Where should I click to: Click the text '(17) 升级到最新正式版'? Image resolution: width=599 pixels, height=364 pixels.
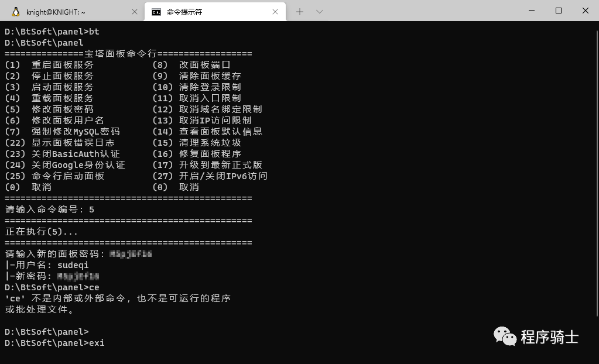[x=207, y=164]
